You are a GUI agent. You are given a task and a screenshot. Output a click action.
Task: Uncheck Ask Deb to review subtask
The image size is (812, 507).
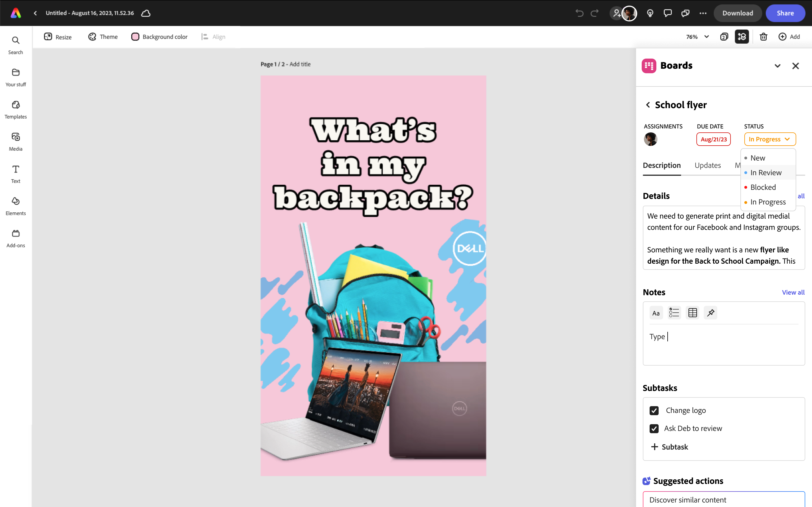tap(654, 428)
